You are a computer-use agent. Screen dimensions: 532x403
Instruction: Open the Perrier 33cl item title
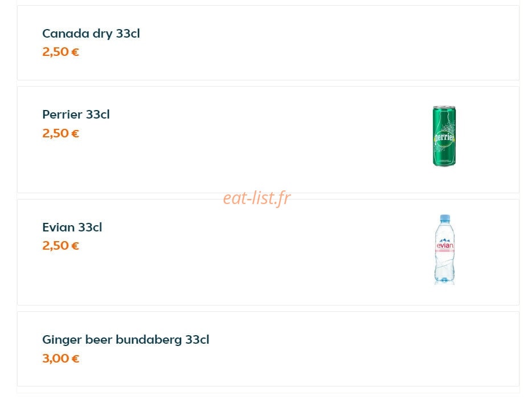tap(76, 115)
